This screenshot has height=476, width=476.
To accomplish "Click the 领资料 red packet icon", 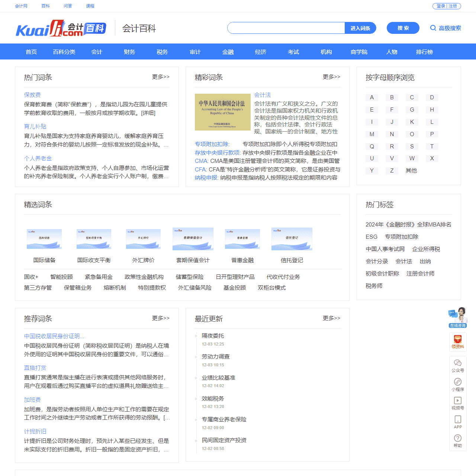I will 458,342.
